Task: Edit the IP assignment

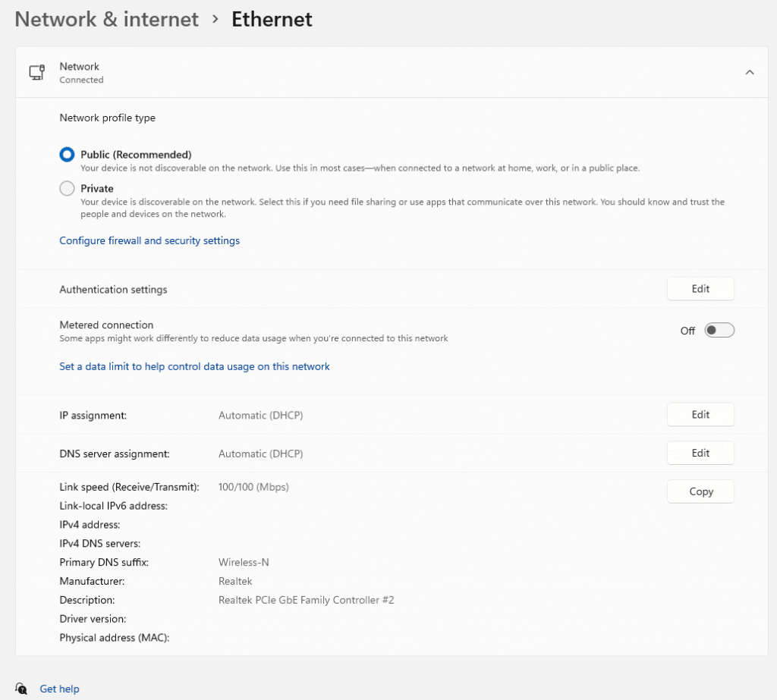Action: tap(700, 414)
